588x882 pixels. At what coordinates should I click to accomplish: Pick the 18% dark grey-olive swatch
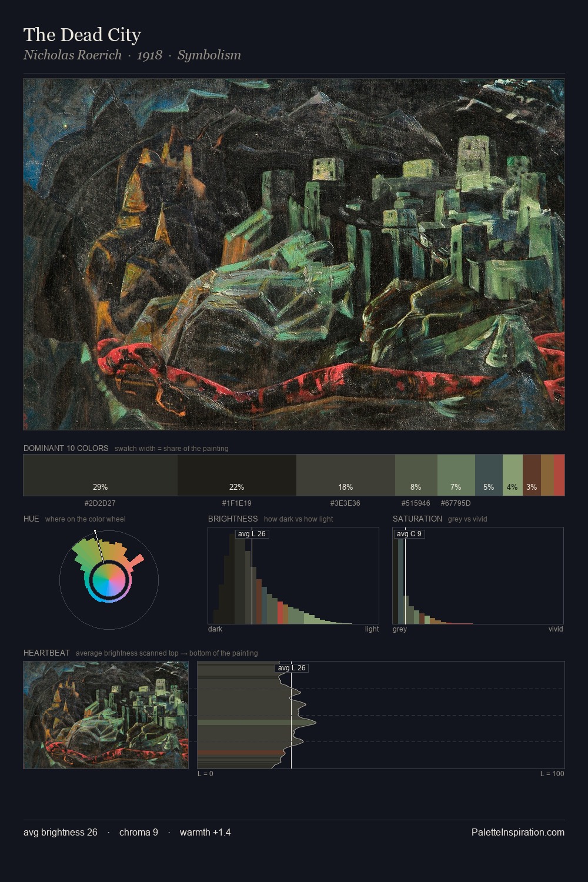346,475
